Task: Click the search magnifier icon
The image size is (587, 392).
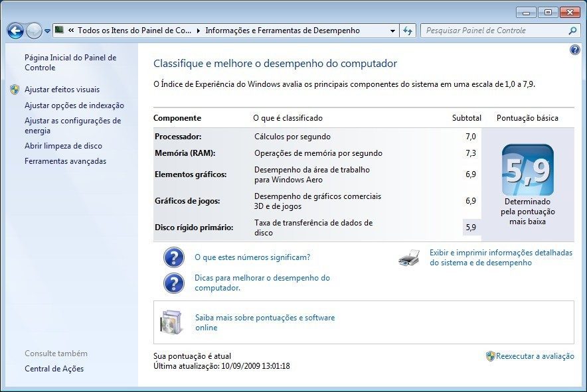Action: 572,31
